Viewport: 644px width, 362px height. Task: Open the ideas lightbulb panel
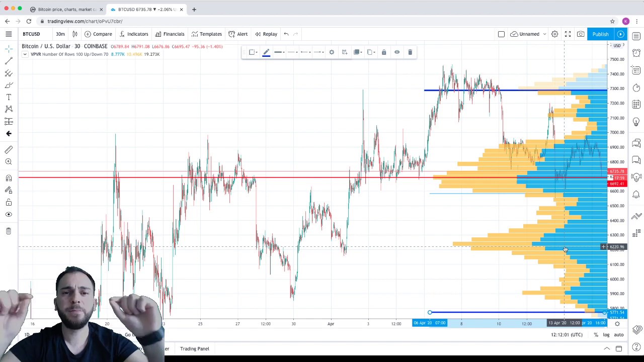pos(636,122)
